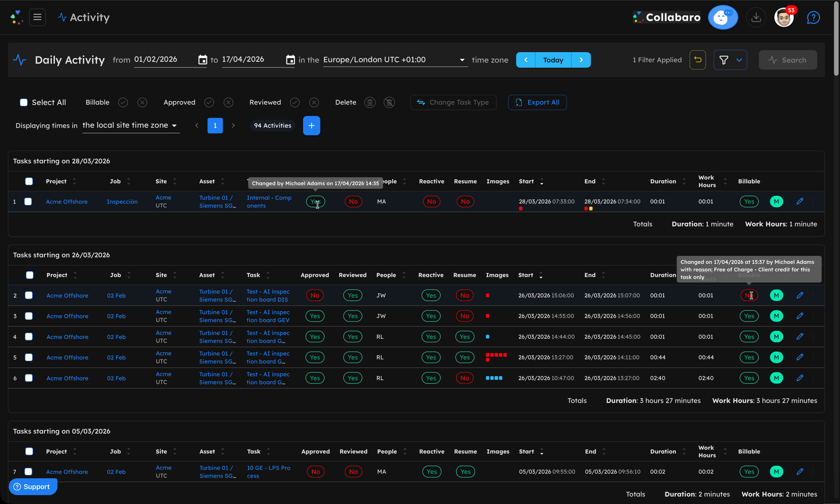Click the blue plus add activity button

311,126
